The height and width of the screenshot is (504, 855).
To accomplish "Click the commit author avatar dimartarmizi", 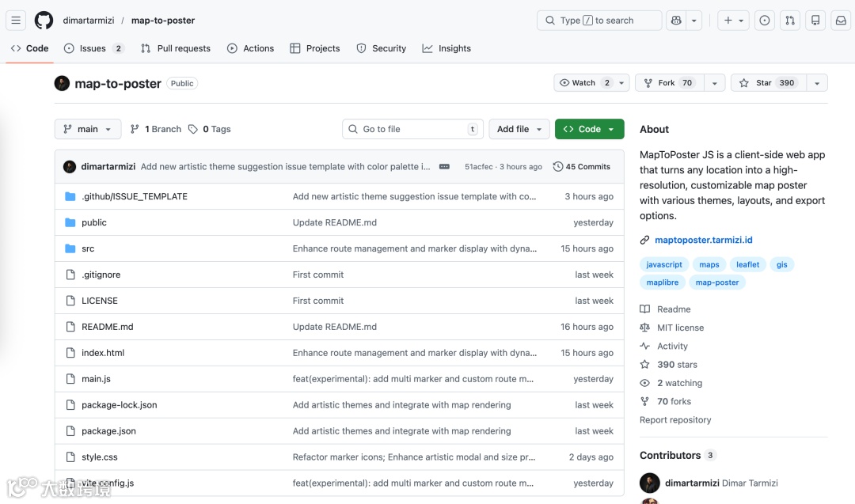I will pyautogui.click(x=69, y=167).
